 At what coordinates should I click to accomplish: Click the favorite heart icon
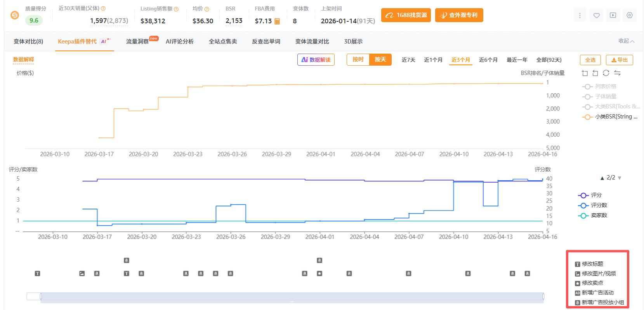pos(596,16)
